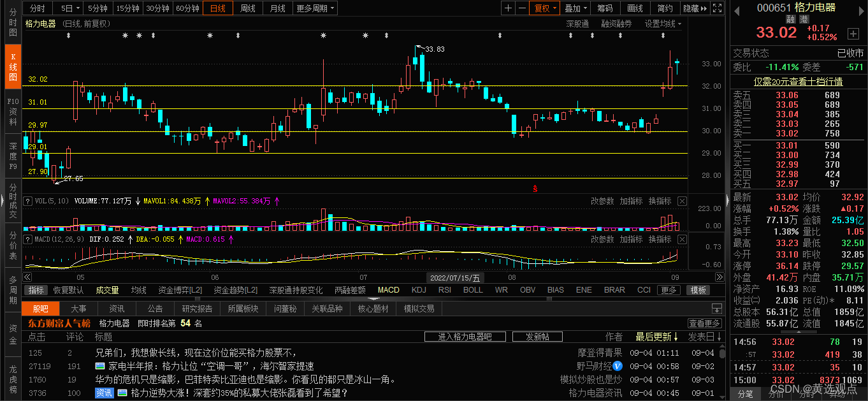The width and height of the screenshot is (868, 401).
Task: Toggle 简约 simple mode
Action: (665, 8)
